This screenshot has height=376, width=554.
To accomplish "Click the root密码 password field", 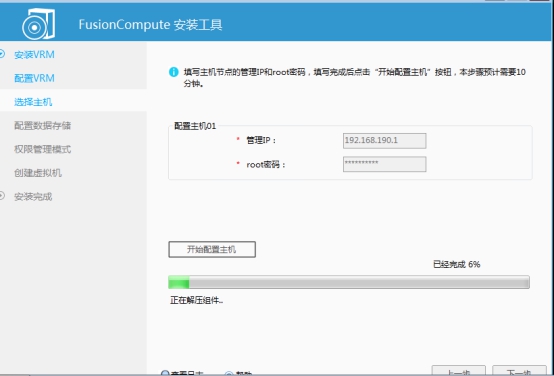I will point(384,164).
